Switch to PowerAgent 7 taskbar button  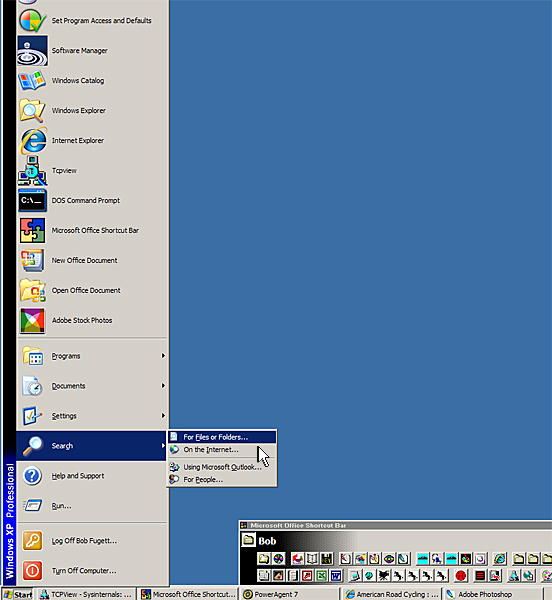(x=290, y=594)
